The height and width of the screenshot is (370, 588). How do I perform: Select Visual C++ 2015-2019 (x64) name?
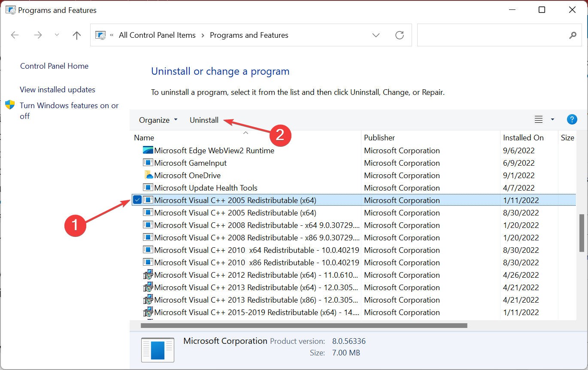coord(257,312)
